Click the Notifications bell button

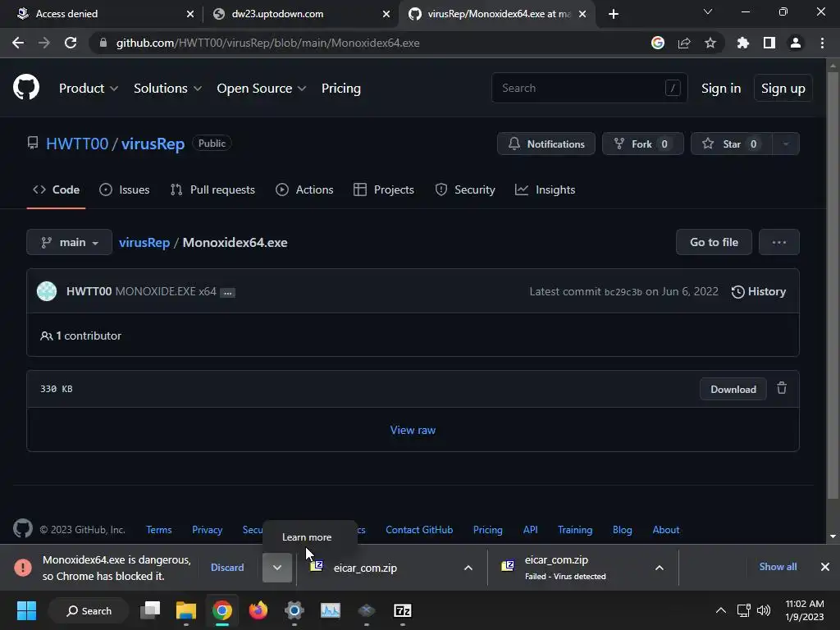click(x=546, y=144)
